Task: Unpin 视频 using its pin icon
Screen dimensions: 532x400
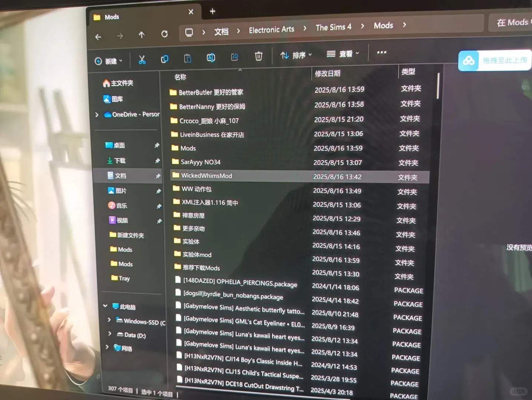Action: click(159, 221)
